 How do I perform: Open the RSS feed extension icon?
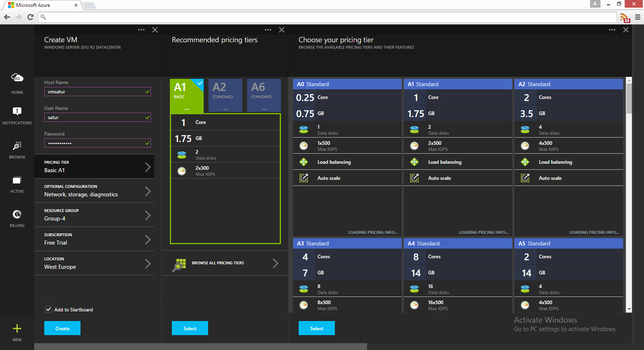625,18
